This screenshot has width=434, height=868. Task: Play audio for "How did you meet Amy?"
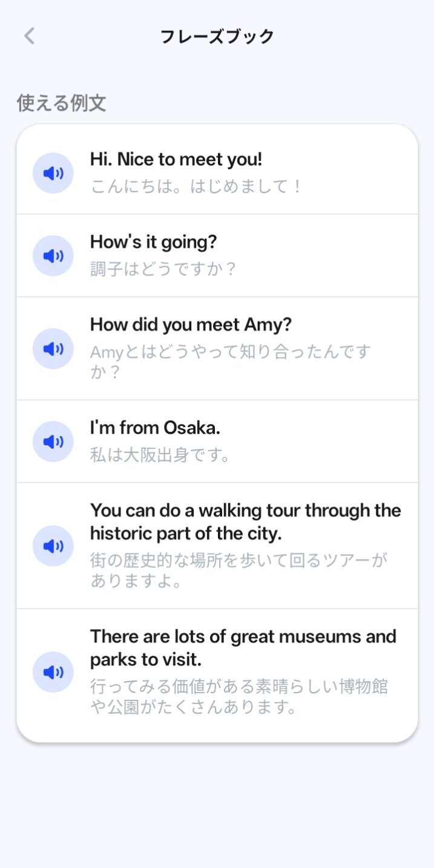[x=53, y=348]
